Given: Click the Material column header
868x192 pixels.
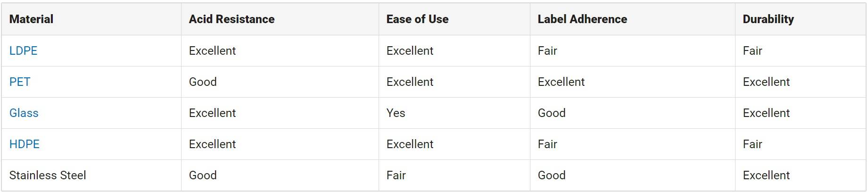Looking at the screenshot, I should tap(31, 19).
